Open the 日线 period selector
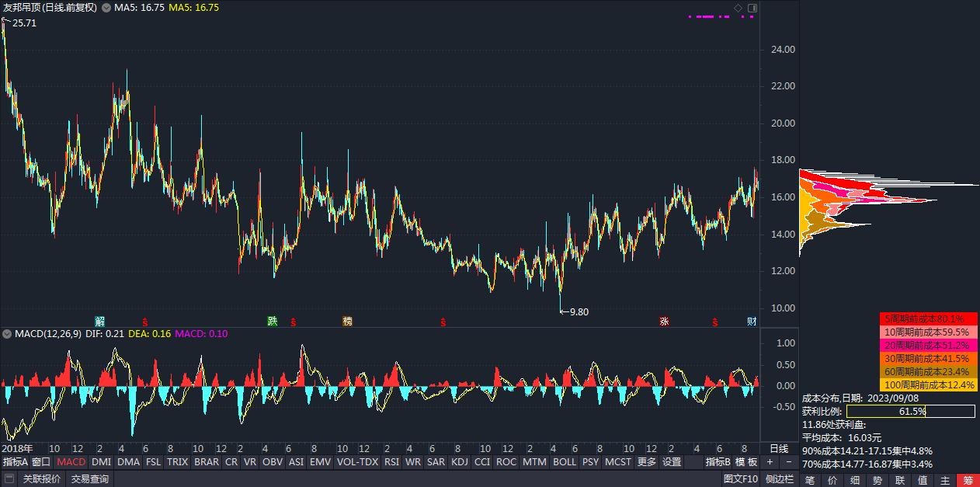 point(778,448)
